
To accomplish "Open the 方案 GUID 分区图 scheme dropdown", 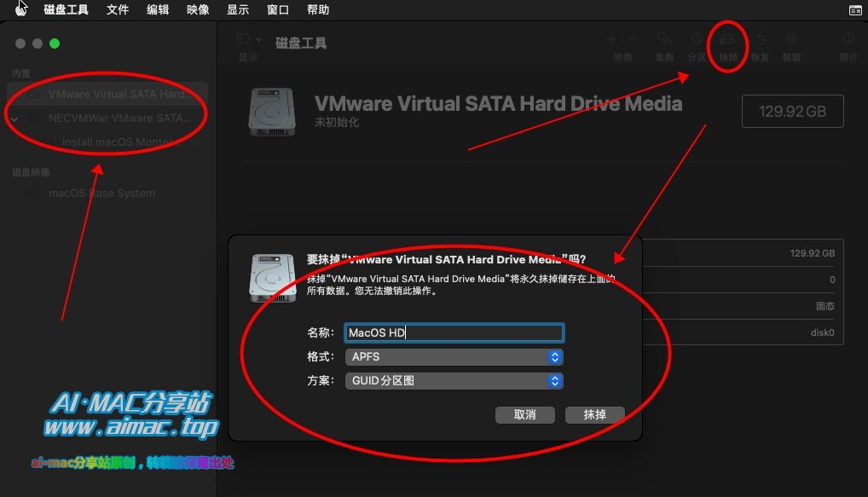I will point(454,381).
